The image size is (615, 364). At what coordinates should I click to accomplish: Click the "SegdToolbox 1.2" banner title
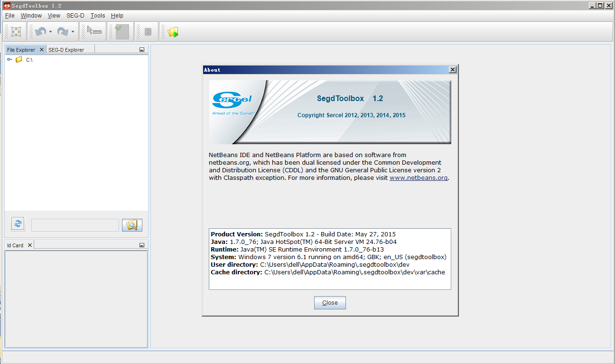[350, 99]
